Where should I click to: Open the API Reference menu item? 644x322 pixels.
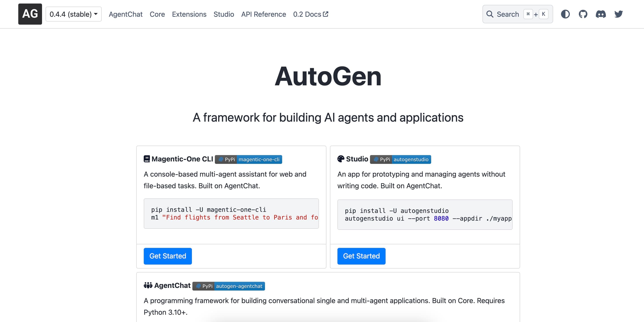pyautogui.click(x=263, y=14)
